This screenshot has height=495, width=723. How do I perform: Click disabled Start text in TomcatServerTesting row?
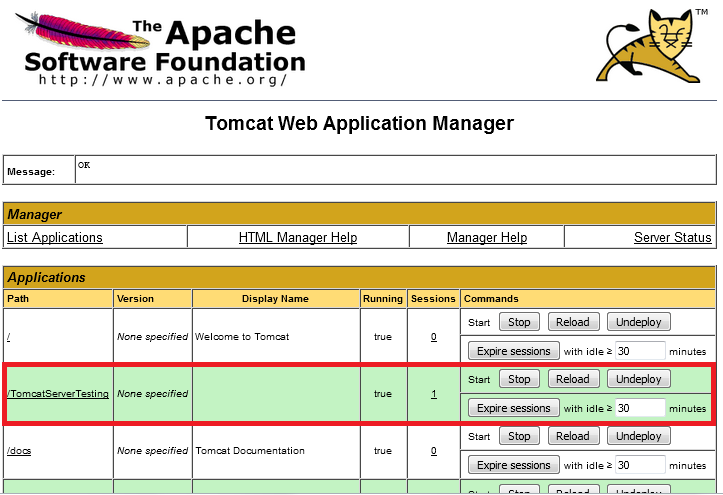479,380
